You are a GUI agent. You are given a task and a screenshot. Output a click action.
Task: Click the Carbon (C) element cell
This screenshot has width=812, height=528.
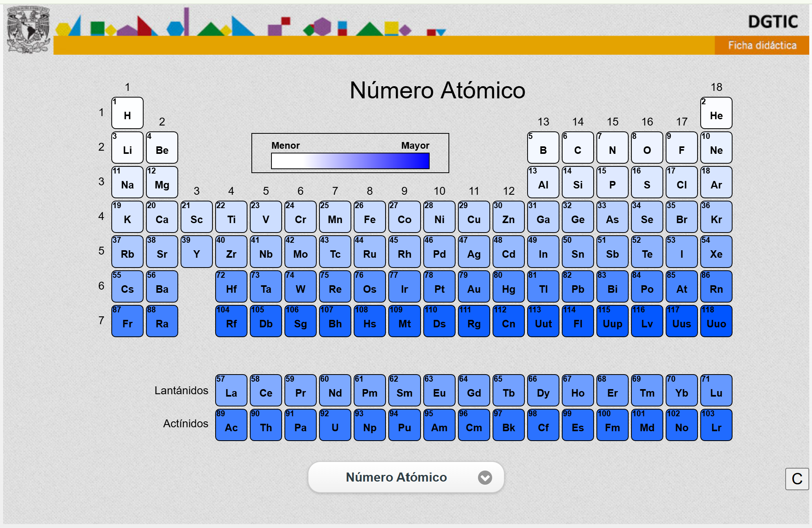click(x=578, y=148)
